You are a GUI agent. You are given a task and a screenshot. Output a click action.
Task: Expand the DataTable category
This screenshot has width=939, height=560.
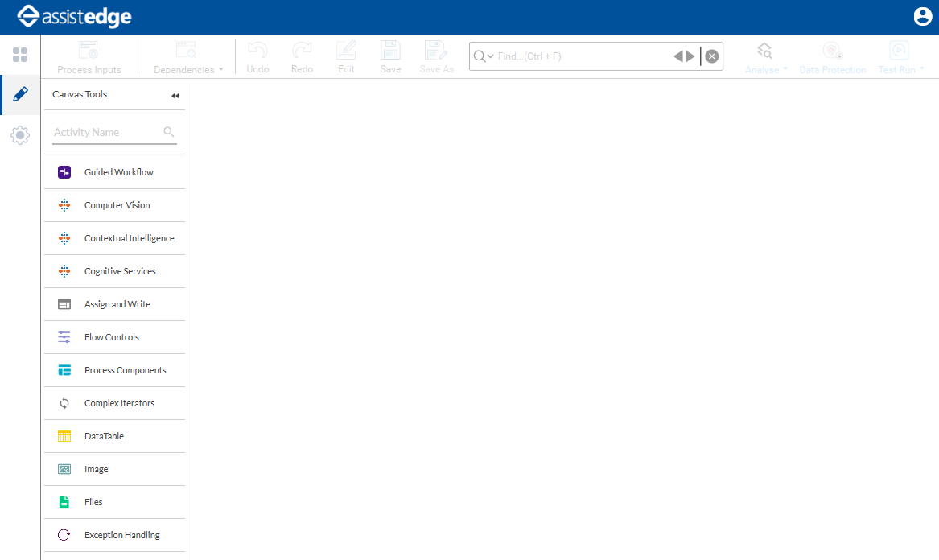pos(114,436)
